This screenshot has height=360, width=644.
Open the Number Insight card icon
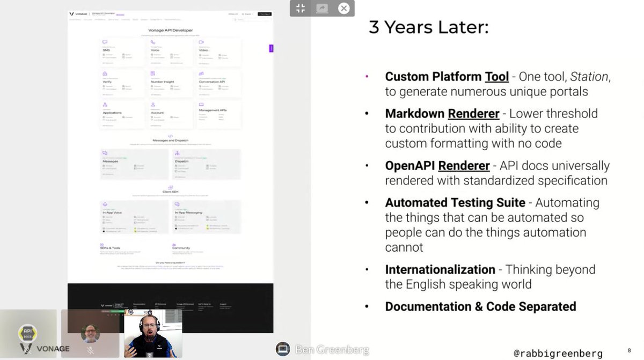pos(153,74)
